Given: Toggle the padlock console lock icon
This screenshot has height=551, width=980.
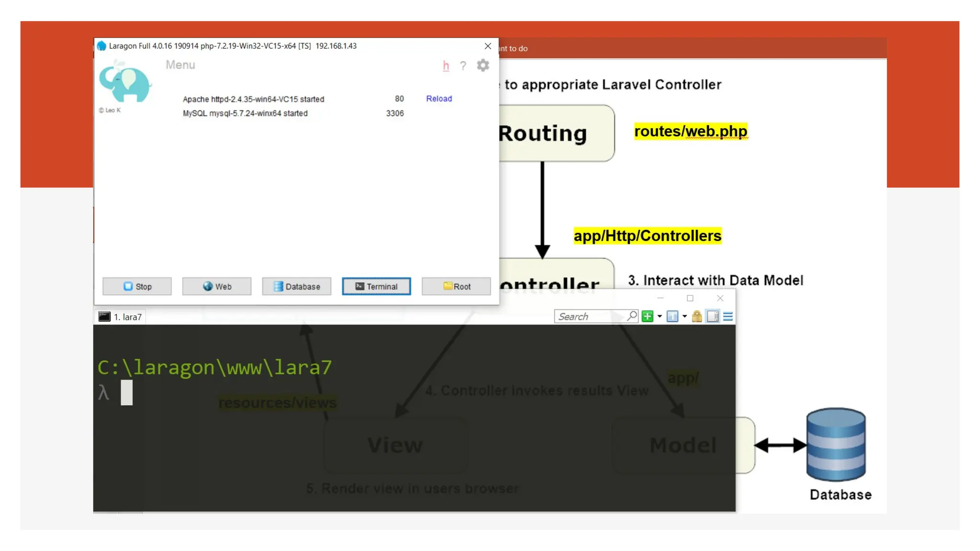Looking at the screenshot, I should [x=697, y=316].
